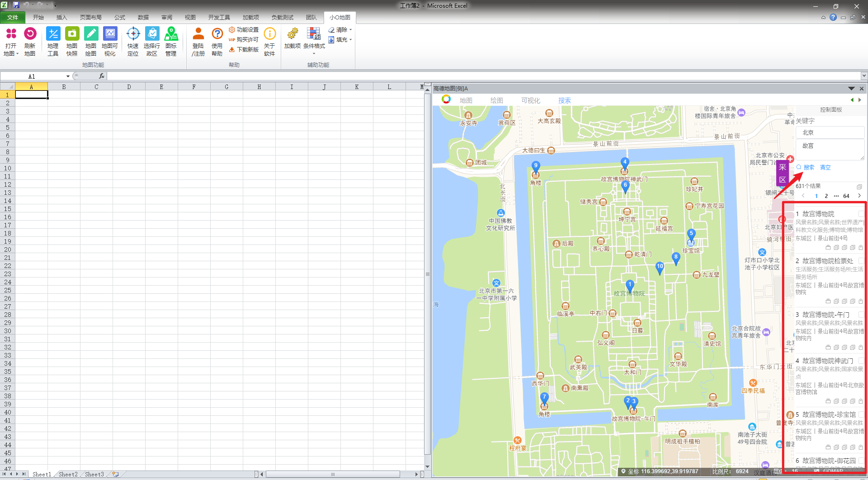Select 快速定位 quick locate crosshair

(133, 34)
